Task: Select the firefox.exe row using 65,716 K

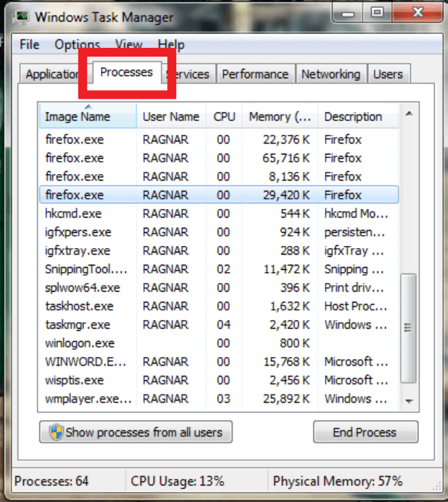Action: [219, 158]
